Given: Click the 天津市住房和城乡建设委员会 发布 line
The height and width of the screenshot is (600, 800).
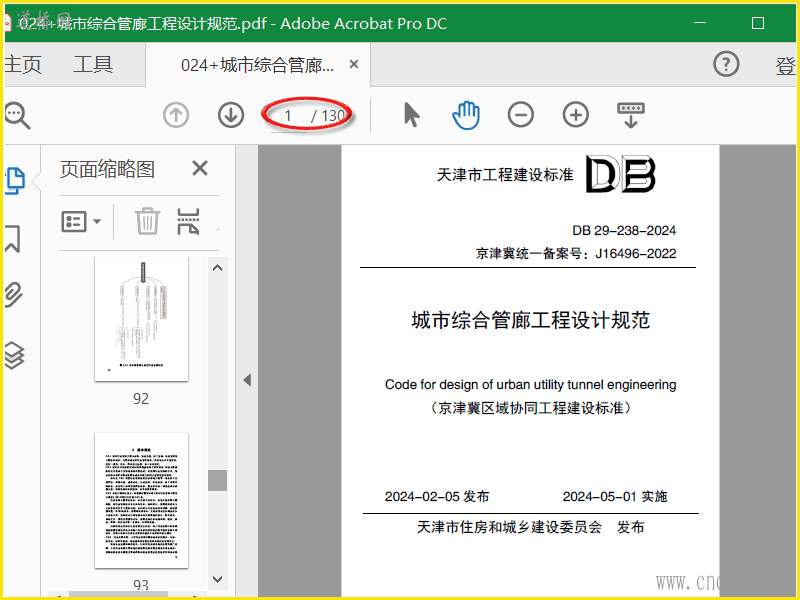Looking at the screenshot, I should pyautogui.click(x=531, y=527).
